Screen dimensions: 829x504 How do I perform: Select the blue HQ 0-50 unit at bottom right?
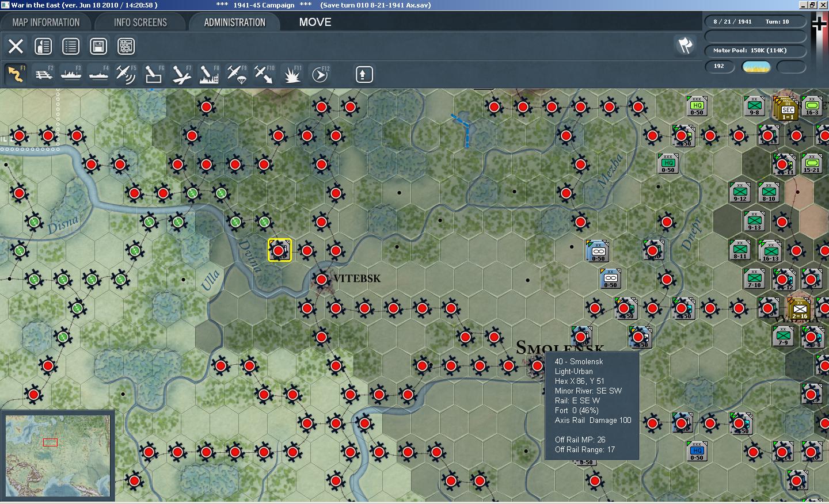697,451
